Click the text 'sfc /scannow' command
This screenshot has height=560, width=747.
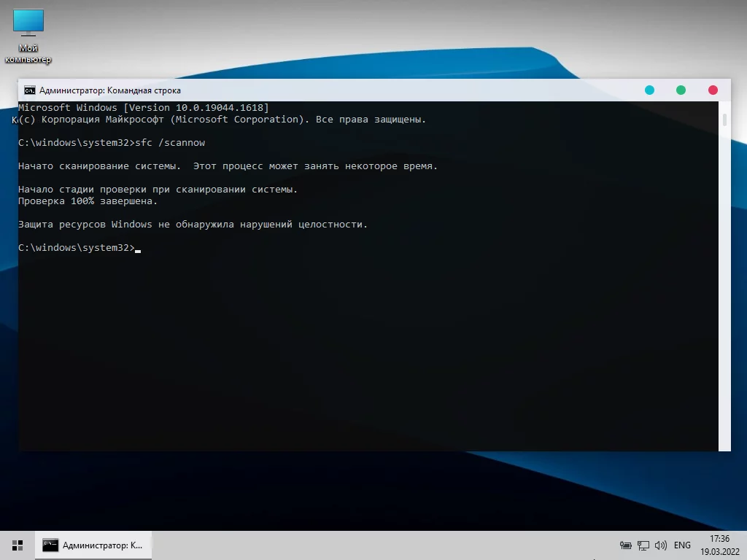(x=170, y=143)
